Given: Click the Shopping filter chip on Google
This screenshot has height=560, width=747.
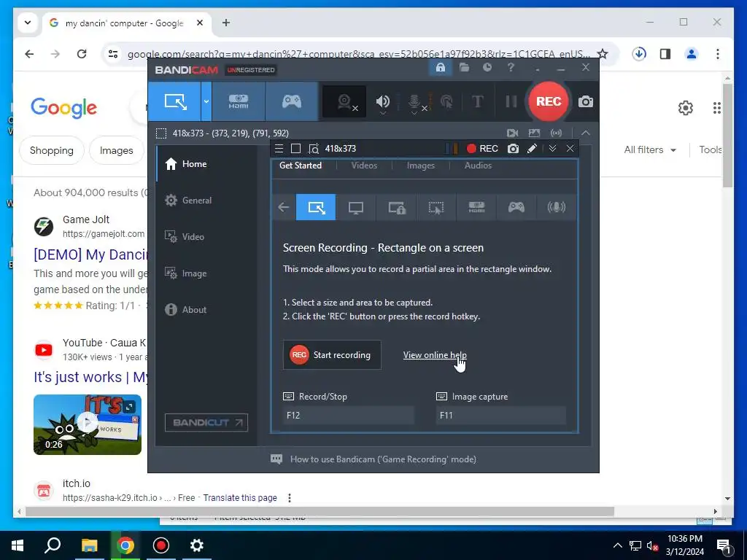Looking at the screenshot, I should 52,150.
